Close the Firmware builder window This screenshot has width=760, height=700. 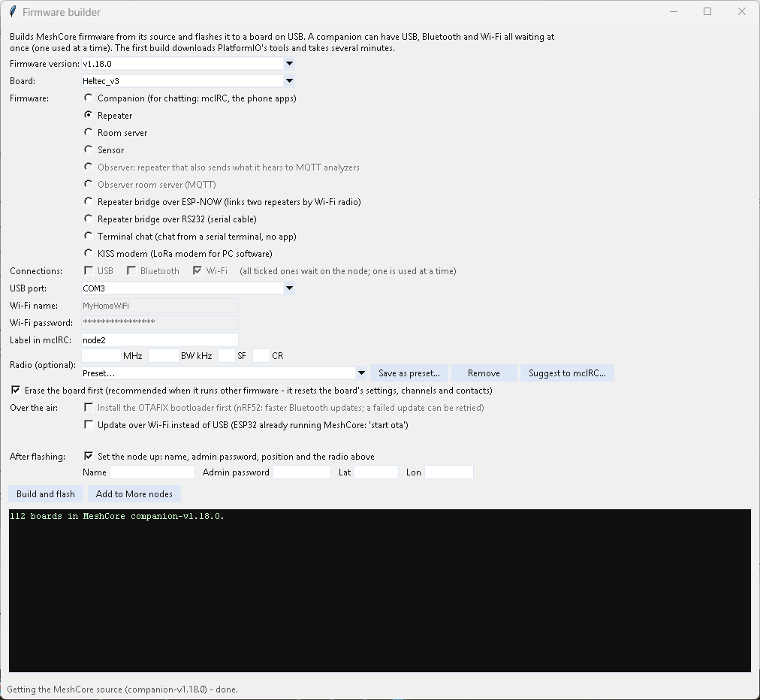click(x=741, y=11)
